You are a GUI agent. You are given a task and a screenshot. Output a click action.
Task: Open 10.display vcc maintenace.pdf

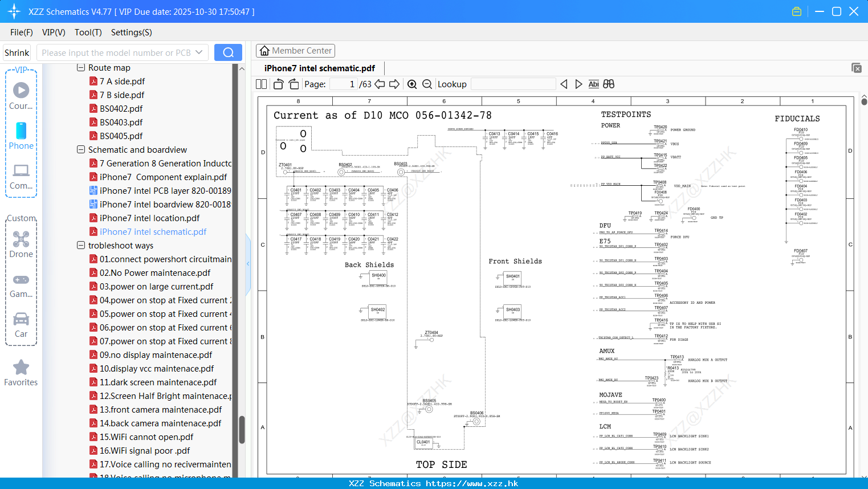coord(152,369)
